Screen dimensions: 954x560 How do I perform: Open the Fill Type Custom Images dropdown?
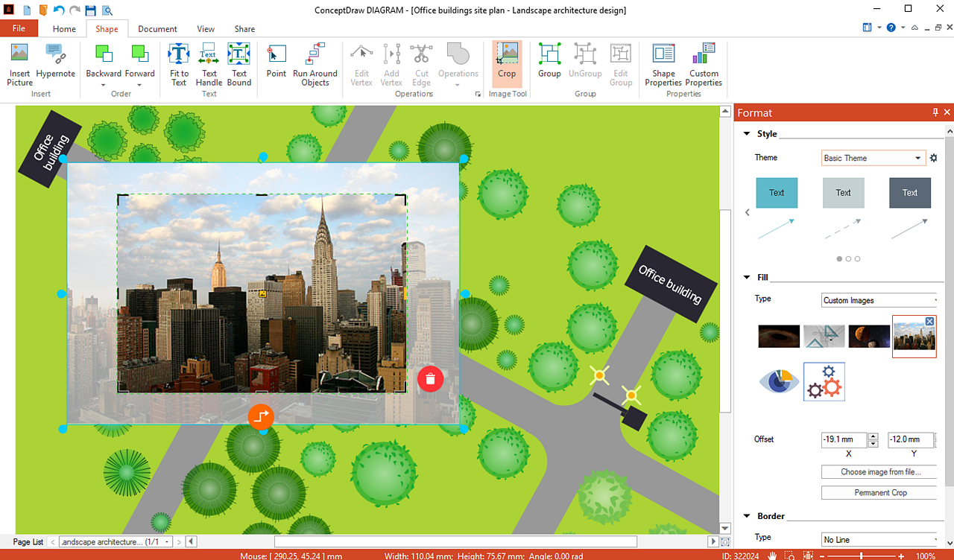coord(879,300)
